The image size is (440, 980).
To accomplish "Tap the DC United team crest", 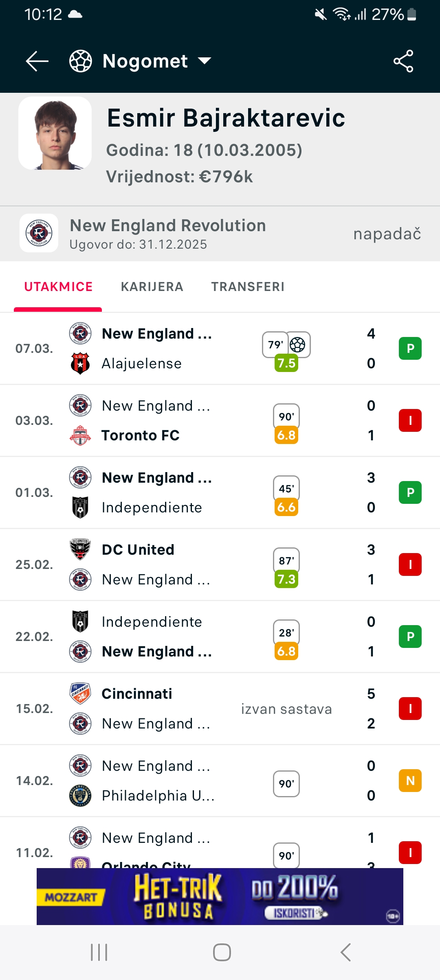I will pyautogui.click(x=80, y=549).
